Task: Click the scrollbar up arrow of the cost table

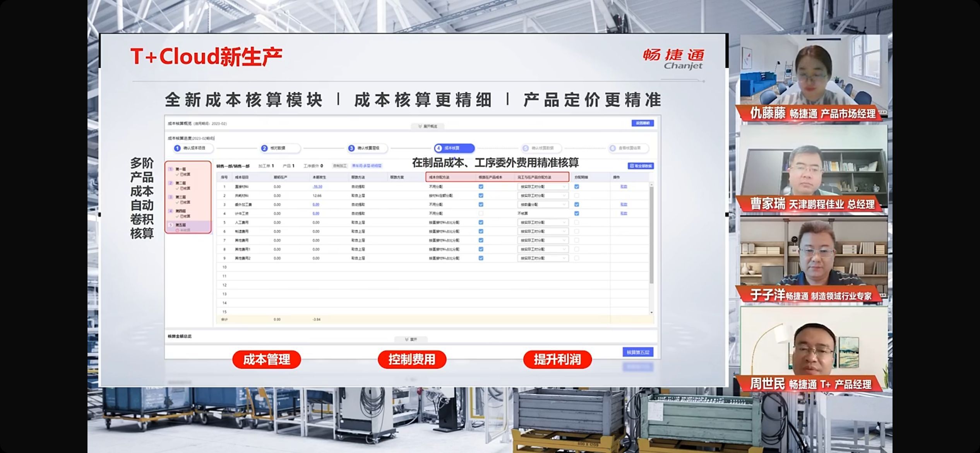Action: (651, 185)
